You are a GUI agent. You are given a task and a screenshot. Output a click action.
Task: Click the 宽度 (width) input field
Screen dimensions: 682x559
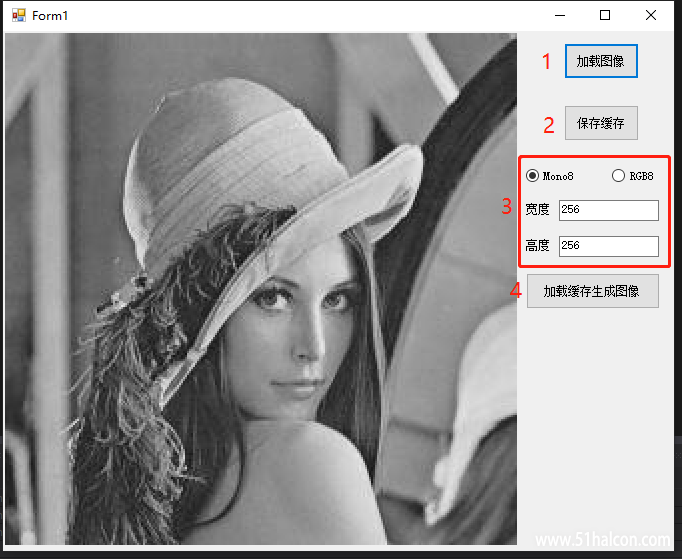click(608, 210)
